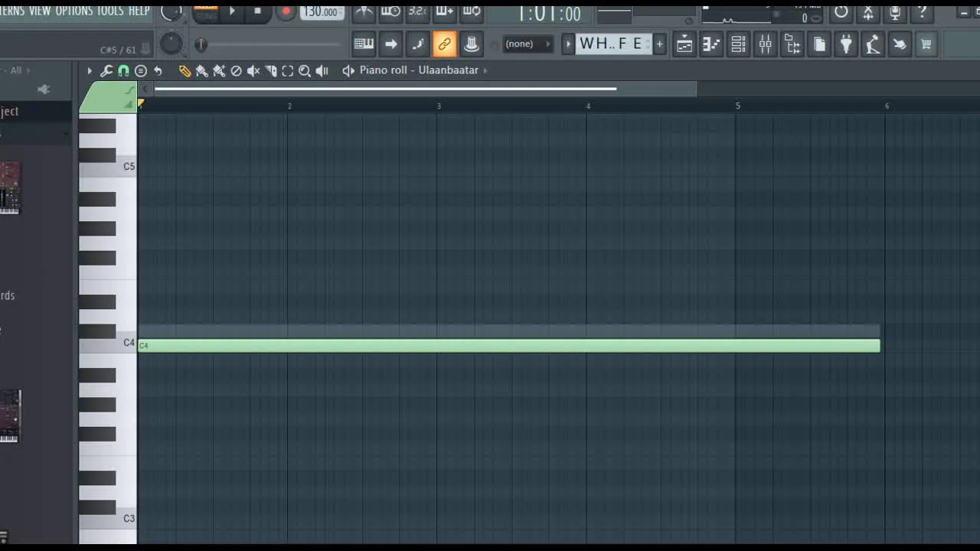
Task: Select the Playback speaker tool
Action: point(322,70)
